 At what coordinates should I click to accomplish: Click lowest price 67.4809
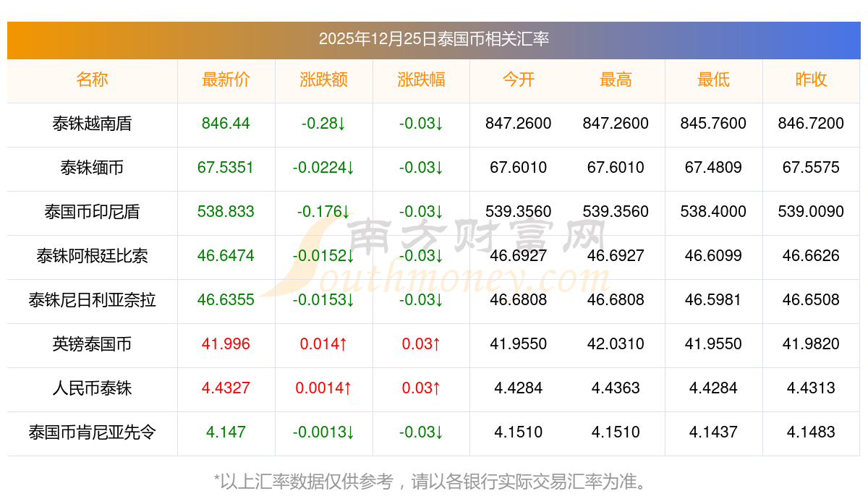pyautogui.click(x=713, y=168)
